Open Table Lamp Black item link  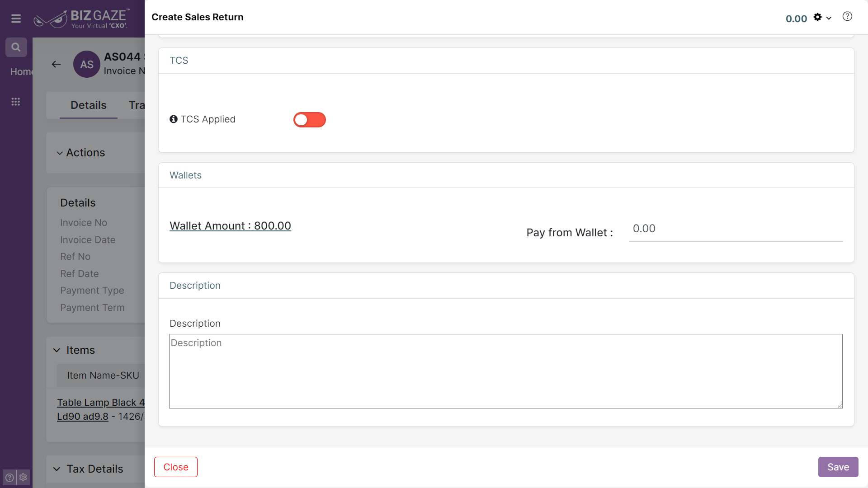tap(101, 409)
